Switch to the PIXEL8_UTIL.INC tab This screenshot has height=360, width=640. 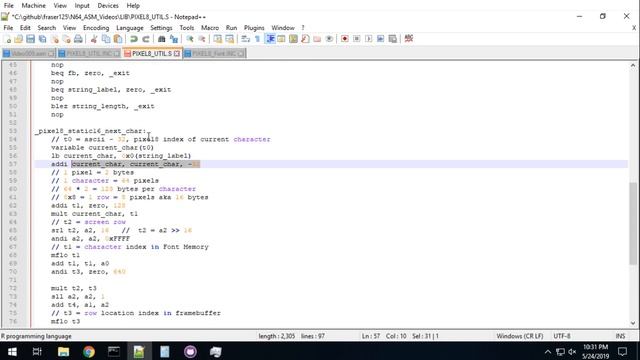(x=89, y=53)
